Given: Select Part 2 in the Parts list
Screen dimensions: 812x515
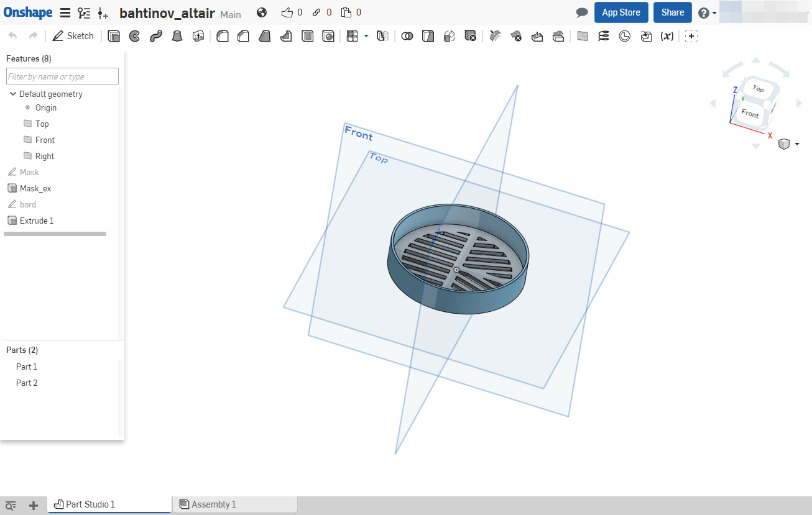Looking at the screenshot, I should coord(26,383).
